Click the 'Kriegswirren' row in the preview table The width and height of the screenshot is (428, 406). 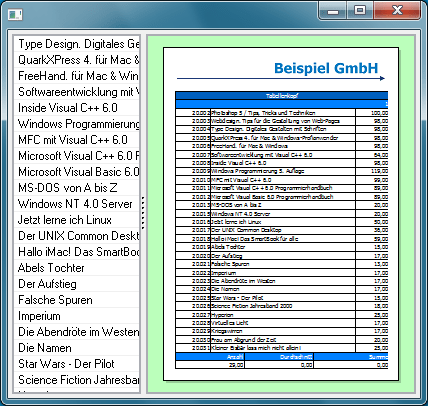[x=282, y=331]
